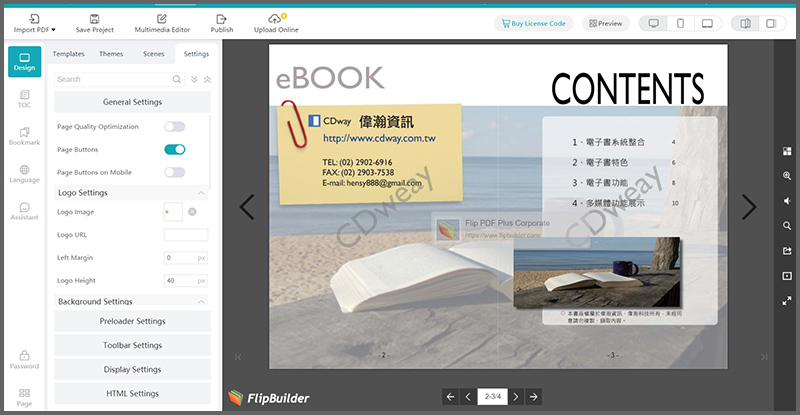Open the Language sidebar panel

coord(24,174)
